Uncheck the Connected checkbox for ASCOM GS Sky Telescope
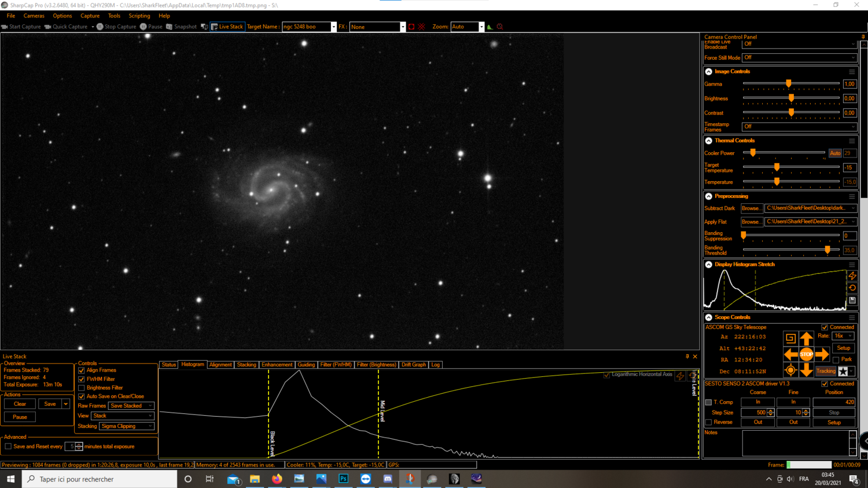Viewport: 868px width, 488px height. [823, 326]
